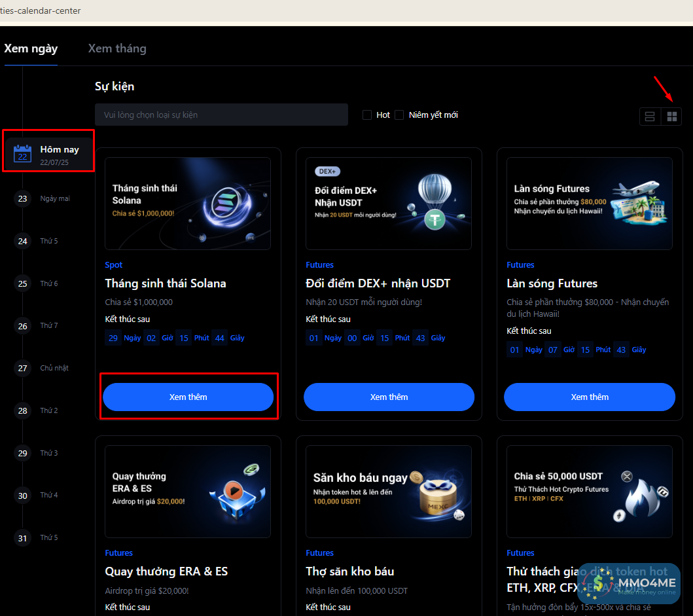Open the Quay thưởng ERA & ES banner
Viewport: 693px width, 616px height.
click(188, 492)
